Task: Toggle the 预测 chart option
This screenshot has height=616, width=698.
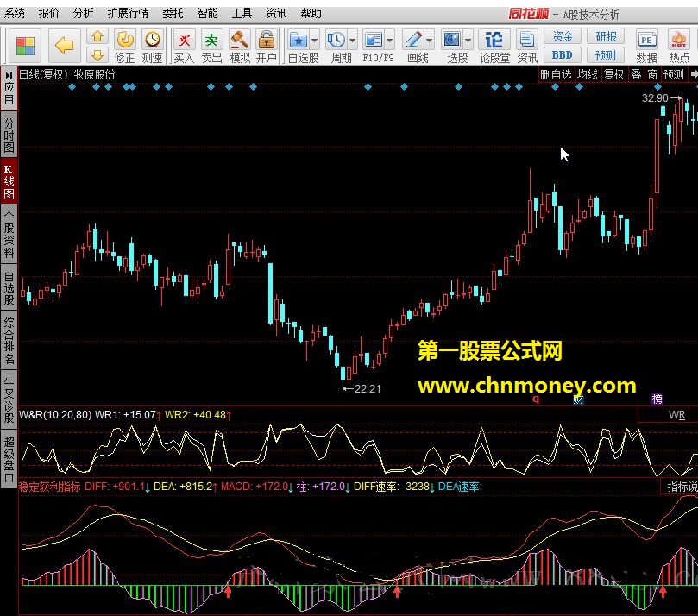Action: tap(674, 74)
